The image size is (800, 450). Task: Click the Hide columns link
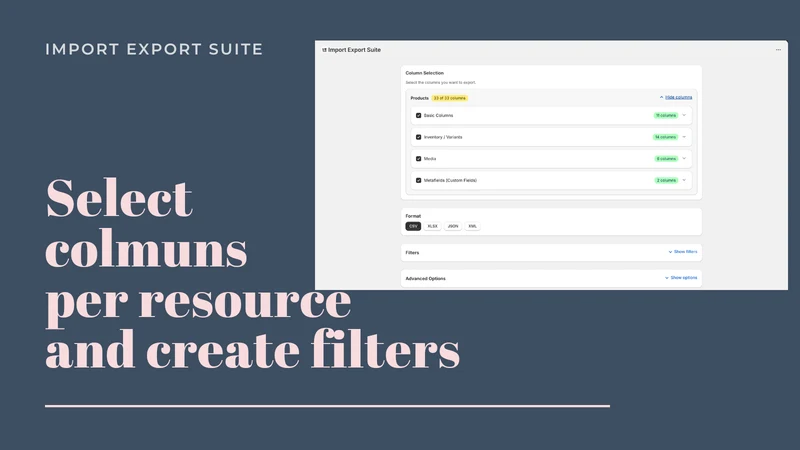(679, 97)
